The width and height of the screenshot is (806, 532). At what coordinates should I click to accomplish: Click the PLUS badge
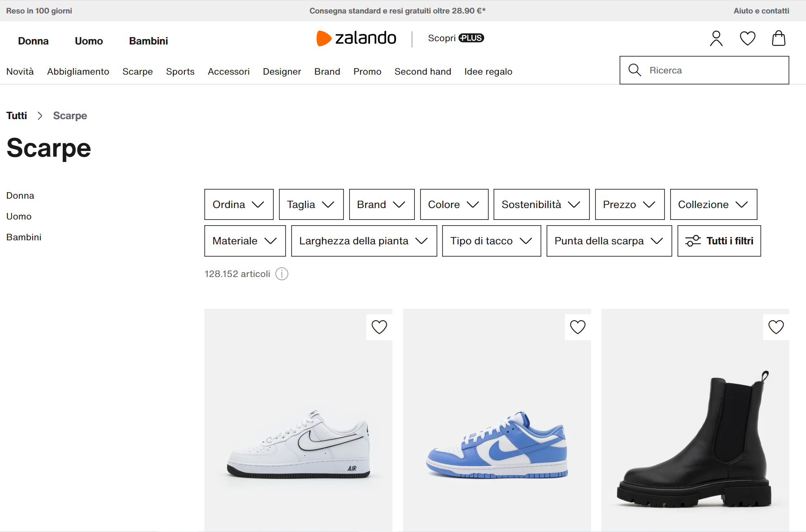point(471,38)
